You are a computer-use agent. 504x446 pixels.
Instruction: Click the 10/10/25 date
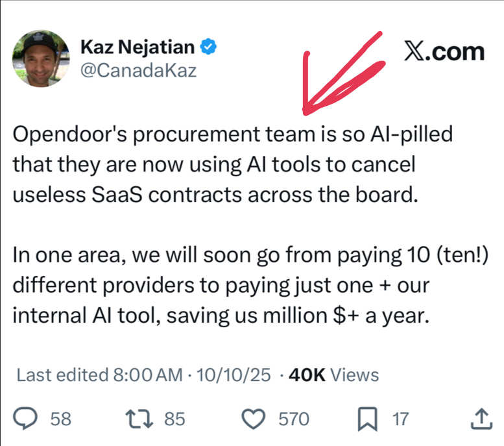click(232, 375)
